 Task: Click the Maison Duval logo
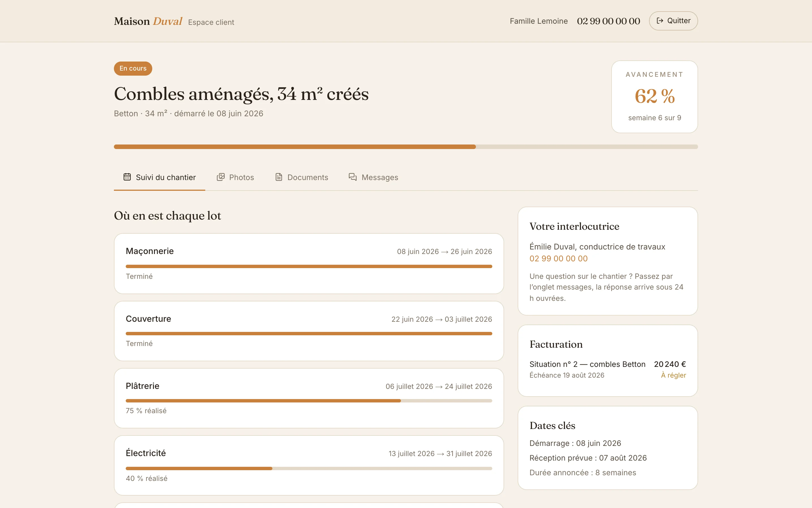point(148,21)
